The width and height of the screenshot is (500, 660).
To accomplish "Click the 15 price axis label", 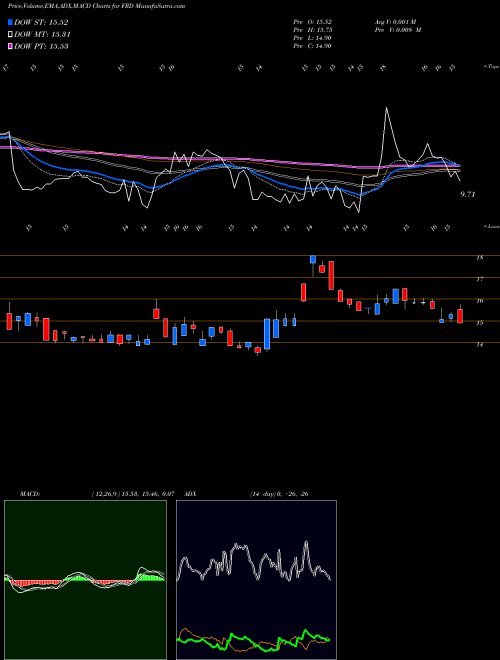I will coord(479,323).
